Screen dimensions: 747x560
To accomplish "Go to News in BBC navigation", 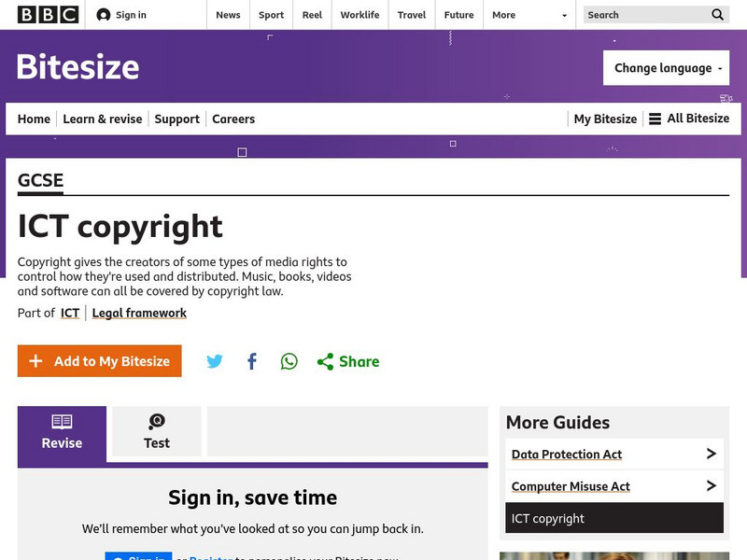I will click(228, 15).
